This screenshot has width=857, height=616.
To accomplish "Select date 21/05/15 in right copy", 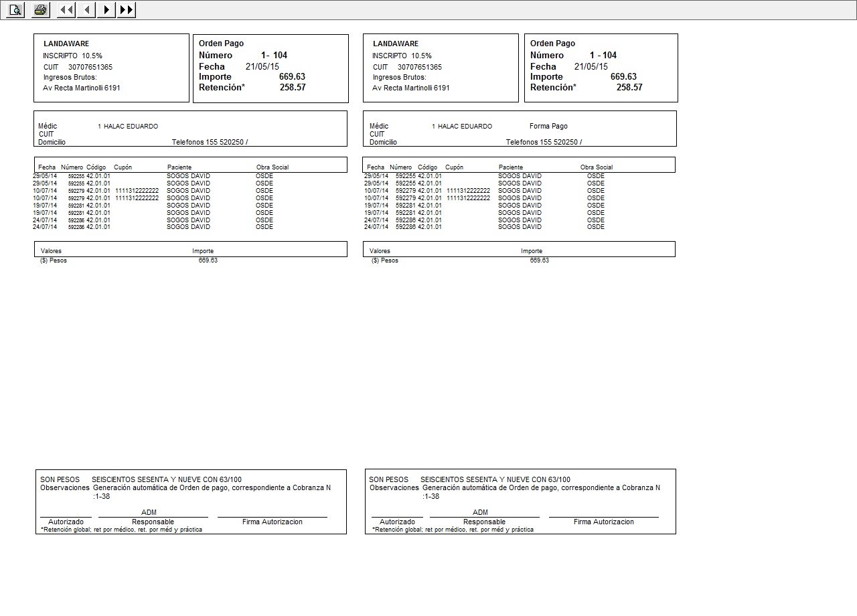I will pos(591,66).
